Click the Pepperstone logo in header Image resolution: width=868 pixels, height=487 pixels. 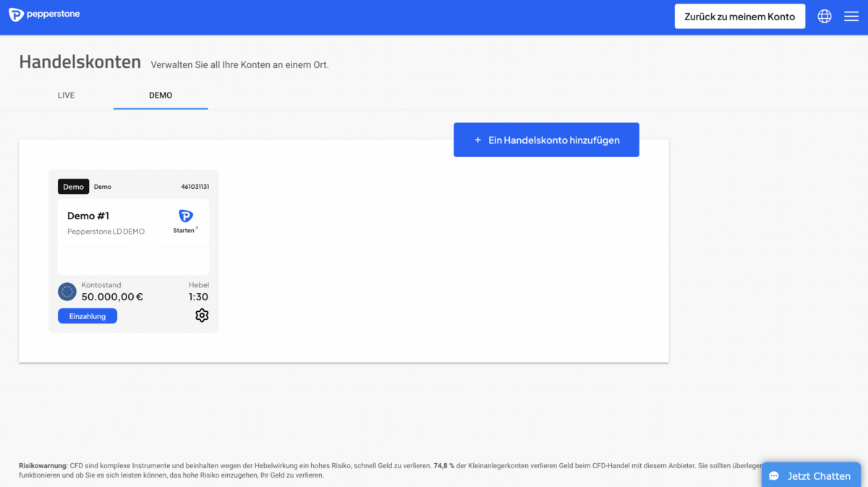coord(44,14)
